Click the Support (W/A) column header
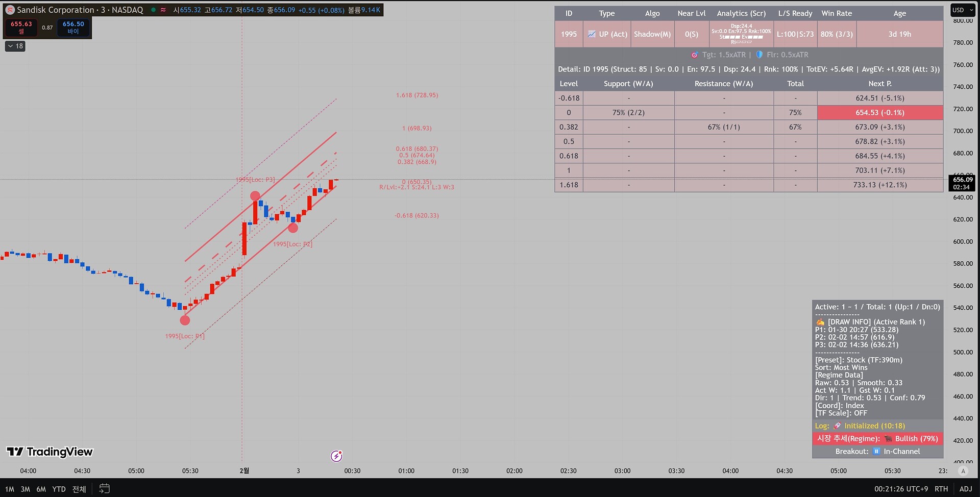The image size is (980, 497). [x=628, y=84]
